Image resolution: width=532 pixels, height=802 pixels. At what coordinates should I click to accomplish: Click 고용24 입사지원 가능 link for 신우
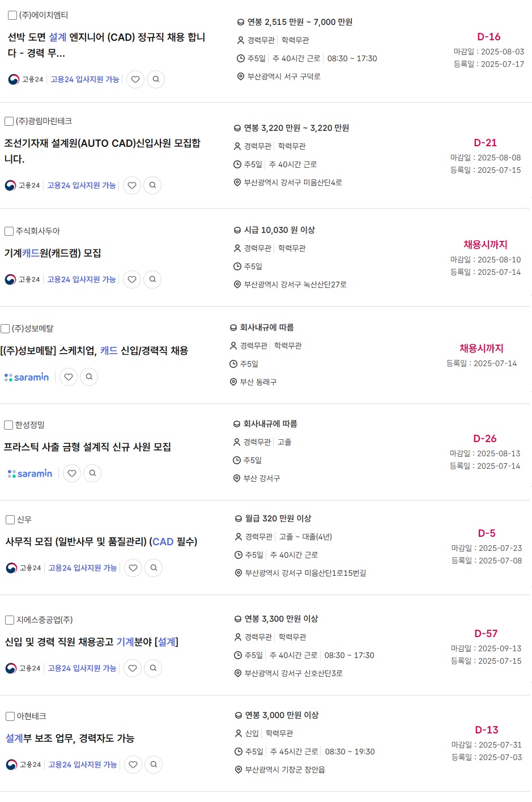point(83,568)
